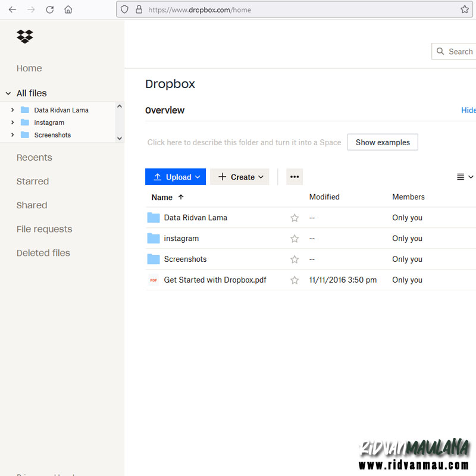
Task: Select Data Ridvan Lama label in sidebar tree
Action: (x=61, y=110)
